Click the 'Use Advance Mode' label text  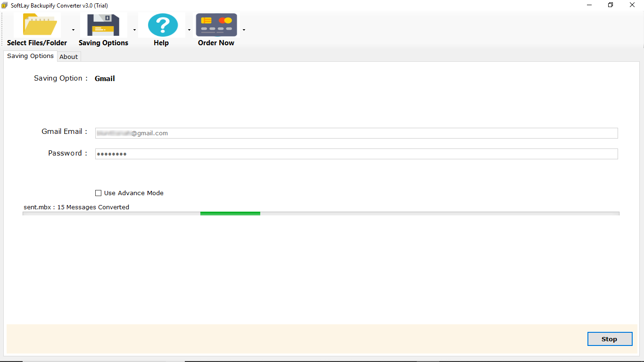[134, 193]
